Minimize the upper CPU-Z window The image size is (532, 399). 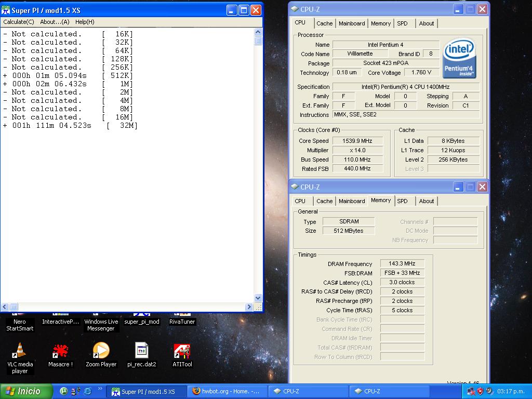pyautogui.click(x=458, y=9)
